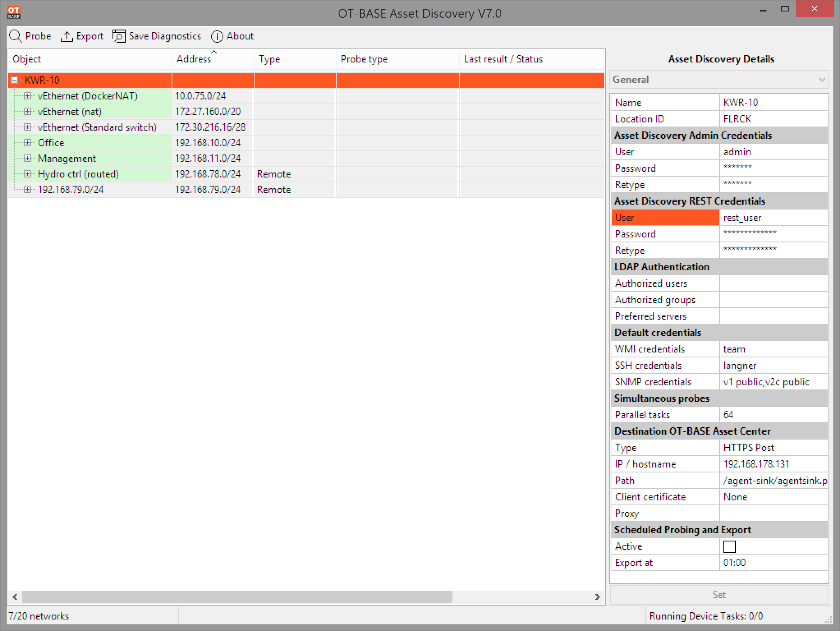Click Client certificate value None

(x=773, y=497)
